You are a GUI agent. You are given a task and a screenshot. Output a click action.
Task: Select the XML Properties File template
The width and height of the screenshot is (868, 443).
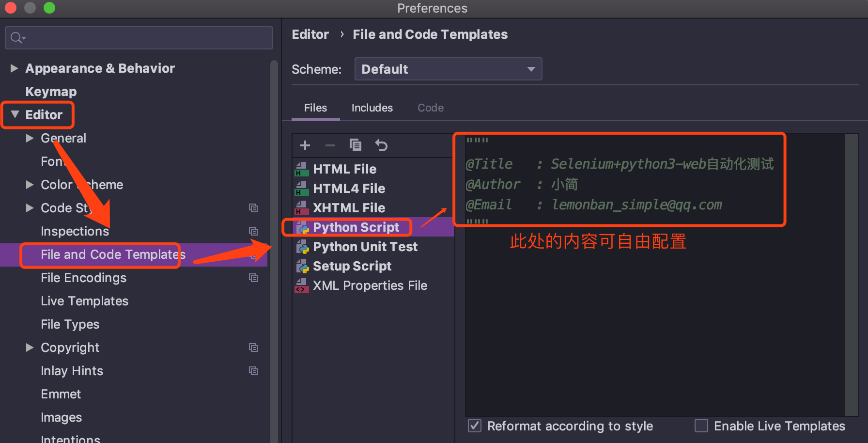click(x=370, y=285)
